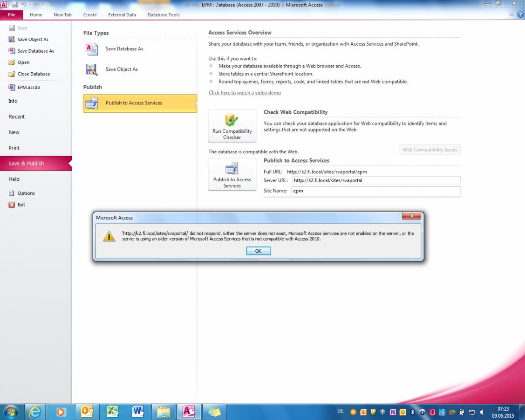Click the large Publish to Access Services button
The width and height of the screenshot is (525, 420).
pos(232,174)
